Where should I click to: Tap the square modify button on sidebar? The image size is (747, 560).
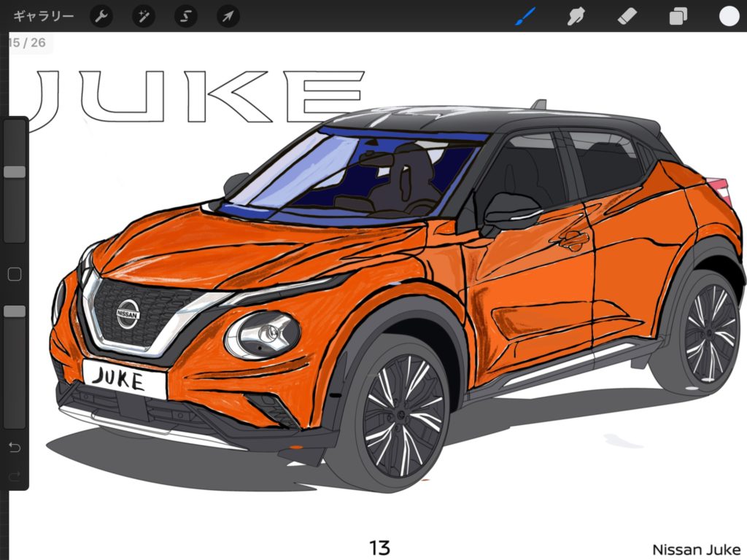(x=15, y=274)
